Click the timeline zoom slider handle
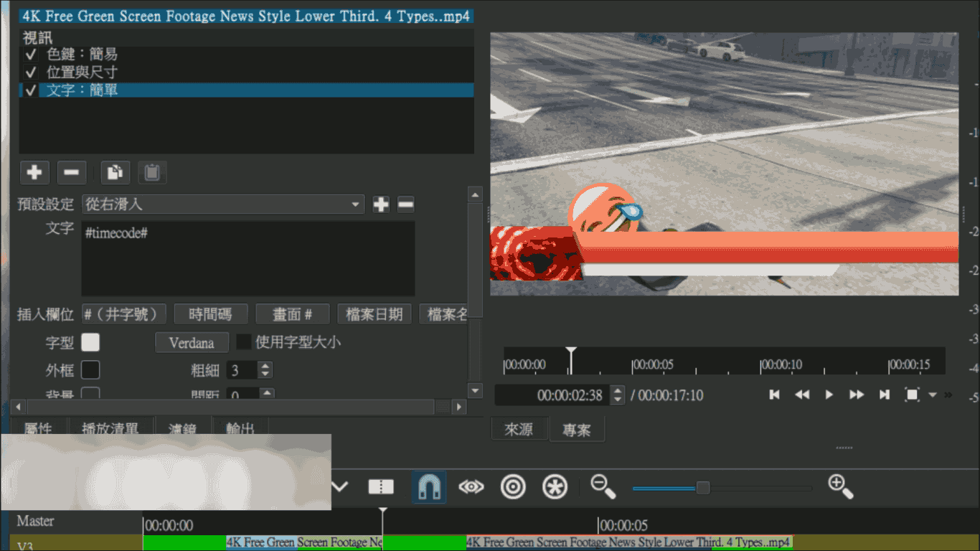The height and width of the screenshot is (551, 980). click(x=703, y=488)
